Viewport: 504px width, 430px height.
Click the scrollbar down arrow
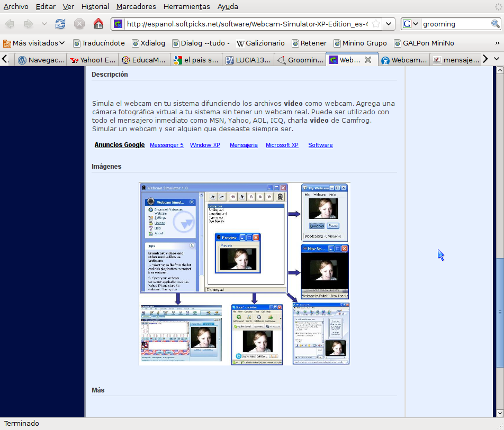pos(500,413)
